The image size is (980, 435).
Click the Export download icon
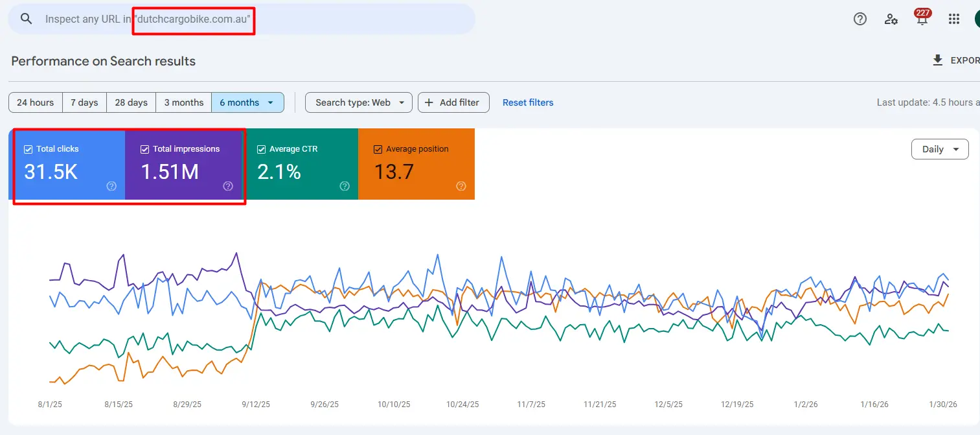point(937,60)
